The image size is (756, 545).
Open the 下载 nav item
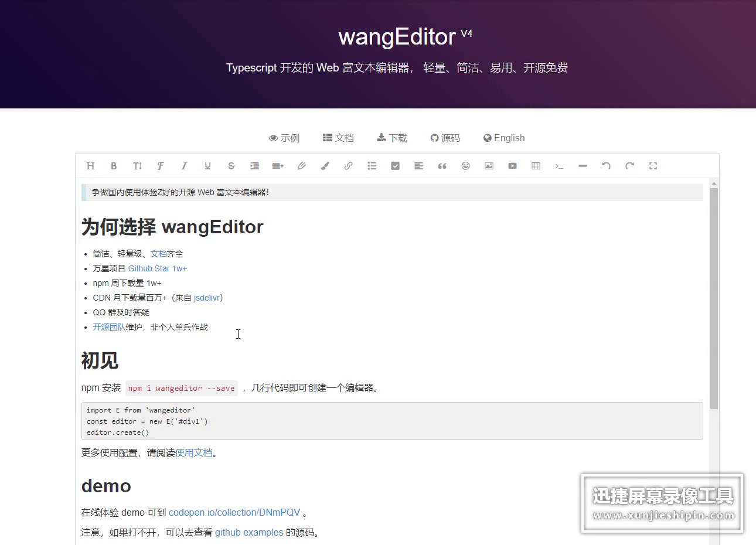coord(392,138)
